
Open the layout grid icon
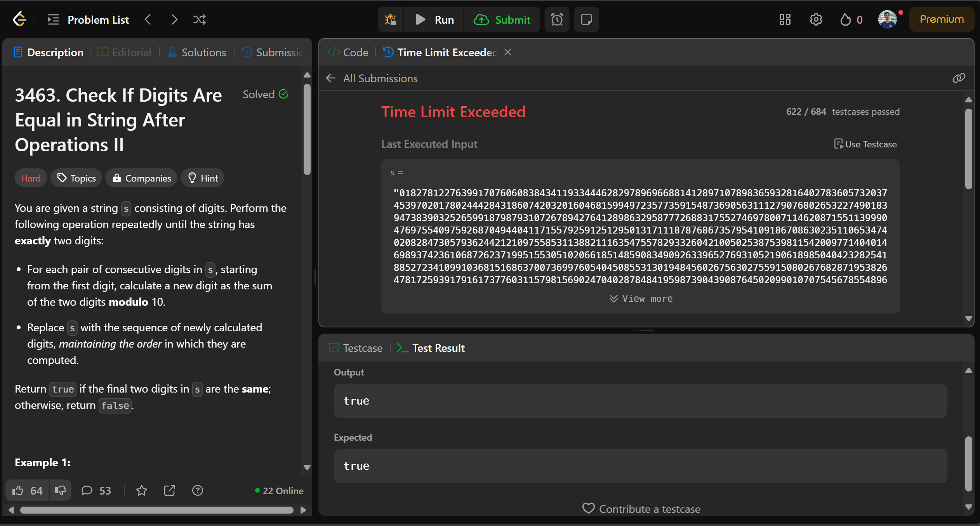click(785, 19)
